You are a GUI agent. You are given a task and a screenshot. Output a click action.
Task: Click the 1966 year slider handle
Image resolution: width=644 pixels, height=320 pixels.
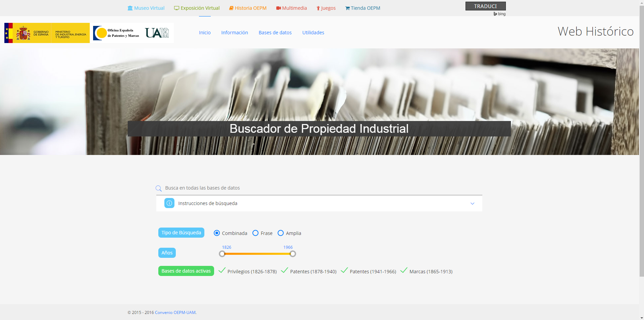[293, 254]
